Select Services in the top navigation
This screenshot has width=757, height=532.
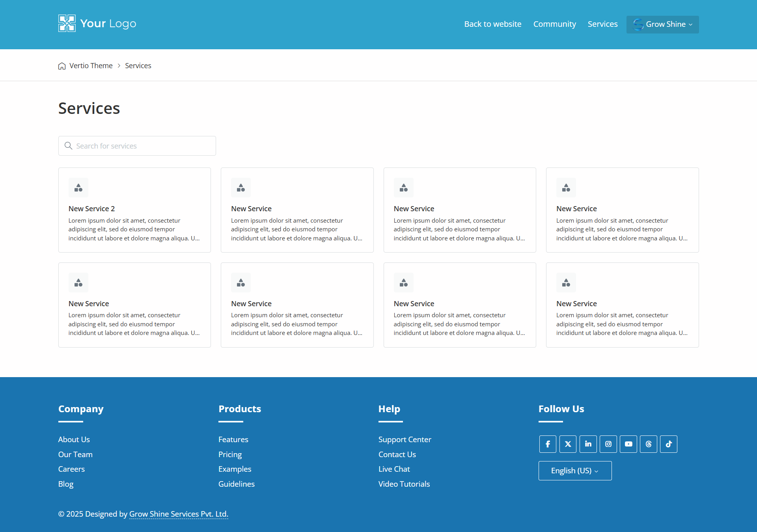(x=602, y=24)
